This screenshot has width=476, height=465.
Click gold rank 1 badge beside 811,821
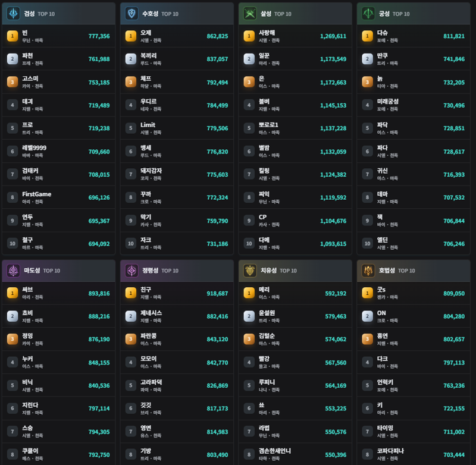pyautogui.click(x=367, y=36)
